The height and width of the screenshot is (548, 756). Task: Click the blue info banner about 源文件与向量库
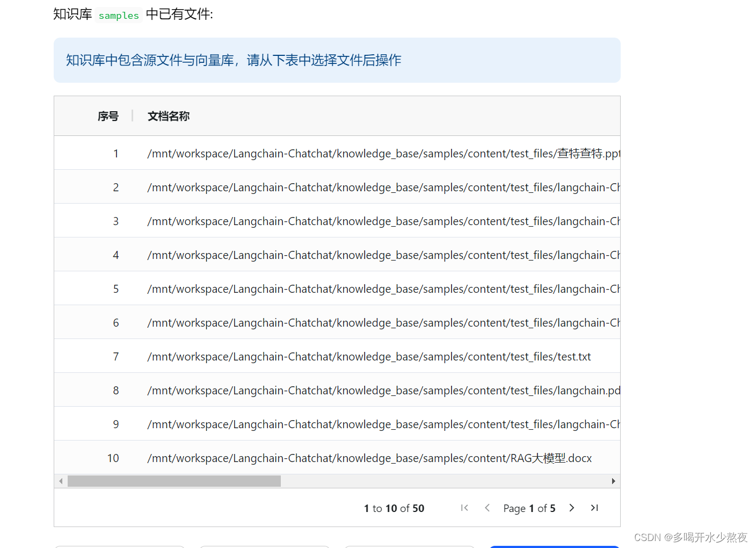[x=337, y=60]
